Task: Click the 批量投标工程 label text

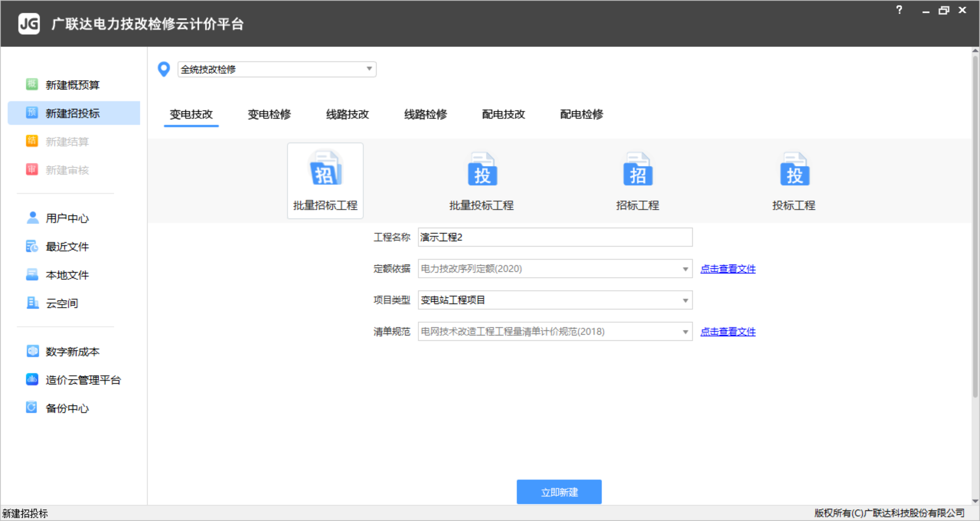Action: tap(481, 205)
